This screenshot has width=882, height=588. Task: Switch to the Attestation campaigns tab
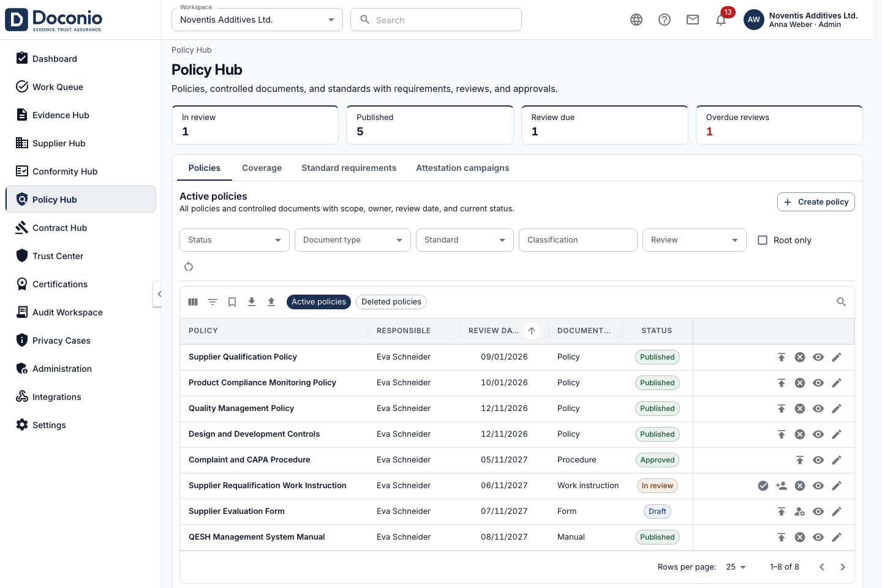tap(462, 168)
